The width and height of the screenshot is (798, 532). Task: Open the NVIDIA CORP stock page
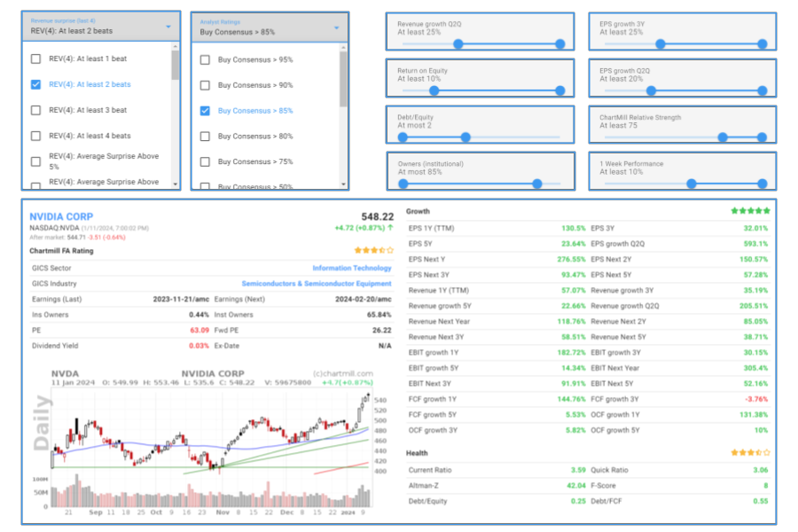tap(61, 216)
